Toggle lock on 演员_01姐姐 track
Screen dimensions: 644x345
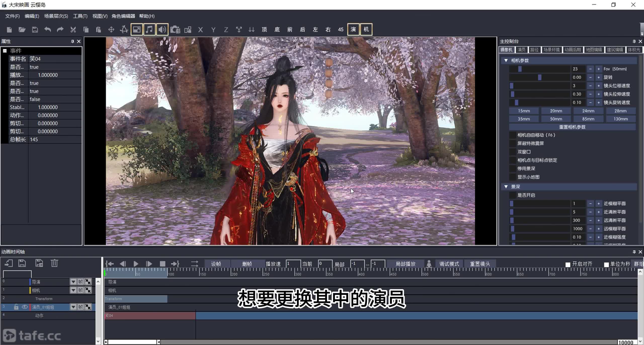coord(16,307)
